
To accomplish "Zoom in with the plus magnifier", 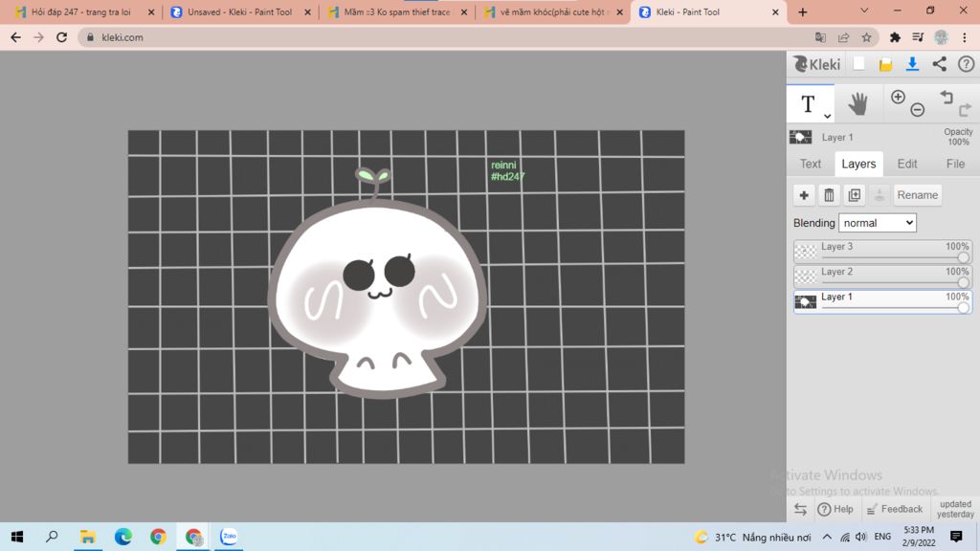I will [x=898, y=97].
